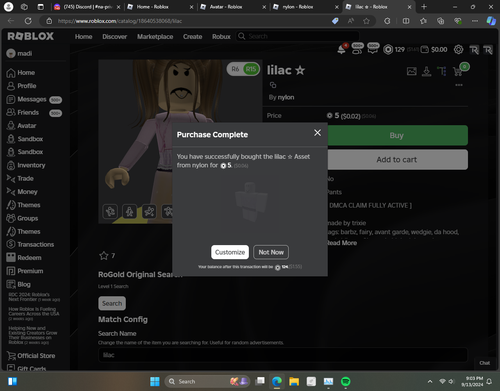Viewport: 500px width, 391px height.
Task: Click the green Buy button
Action: pos(398,135)
